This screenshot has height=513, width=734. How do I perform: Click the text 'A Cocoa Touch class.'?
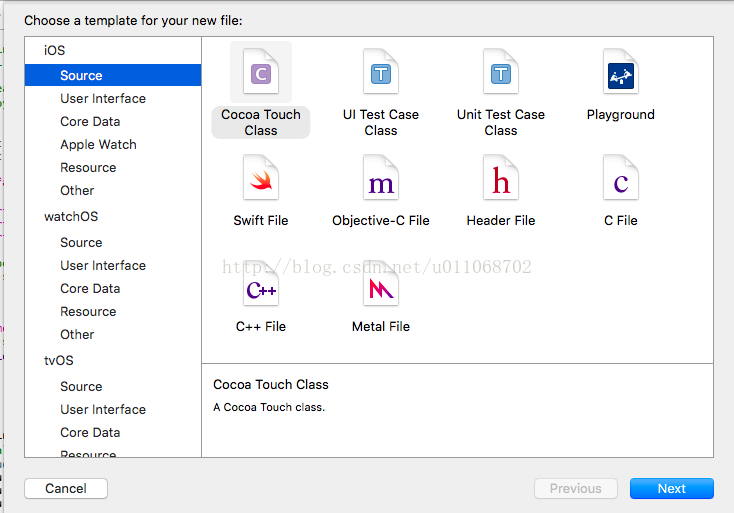pos(269,407)
